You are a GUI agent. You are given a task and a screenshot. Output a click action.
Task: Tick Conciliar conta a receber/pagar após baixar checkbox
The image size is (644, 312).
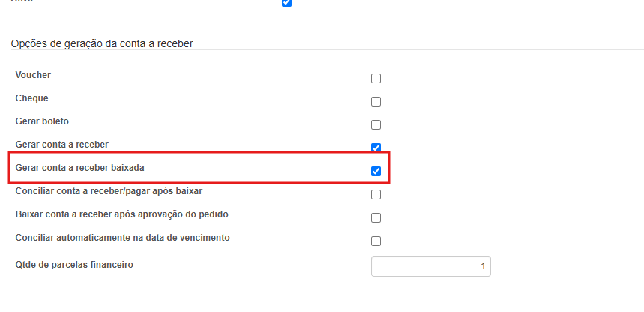[376, 195]
